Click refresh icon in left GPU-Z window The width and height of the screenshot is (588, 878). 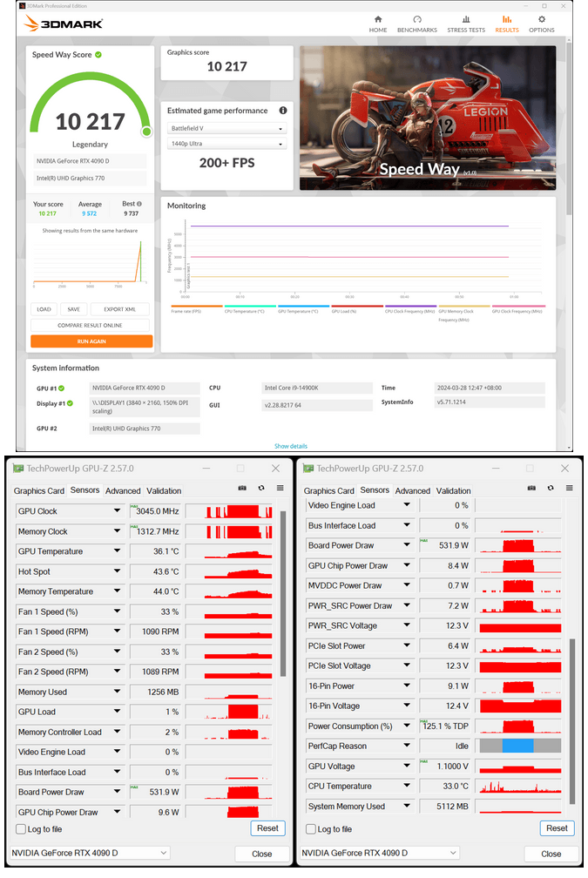(261, 488)
